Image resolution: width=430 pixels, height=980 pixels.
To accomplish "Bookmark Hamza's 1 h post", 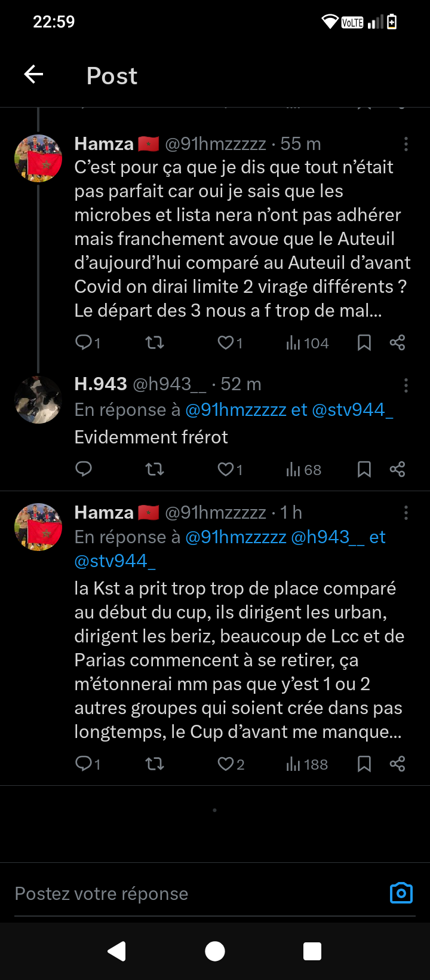I will click(x=364, y=764).
